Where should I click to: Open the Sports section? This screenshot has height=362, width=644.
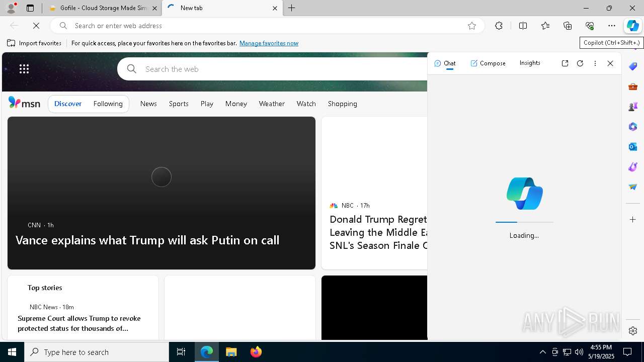click(179, 104)
